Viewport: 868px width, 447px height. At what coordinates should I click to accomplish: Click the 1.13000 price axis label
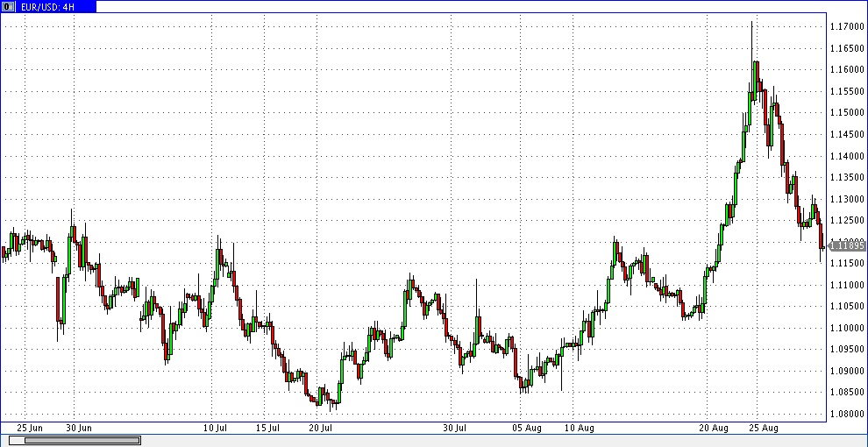click(x=847, y=199)
